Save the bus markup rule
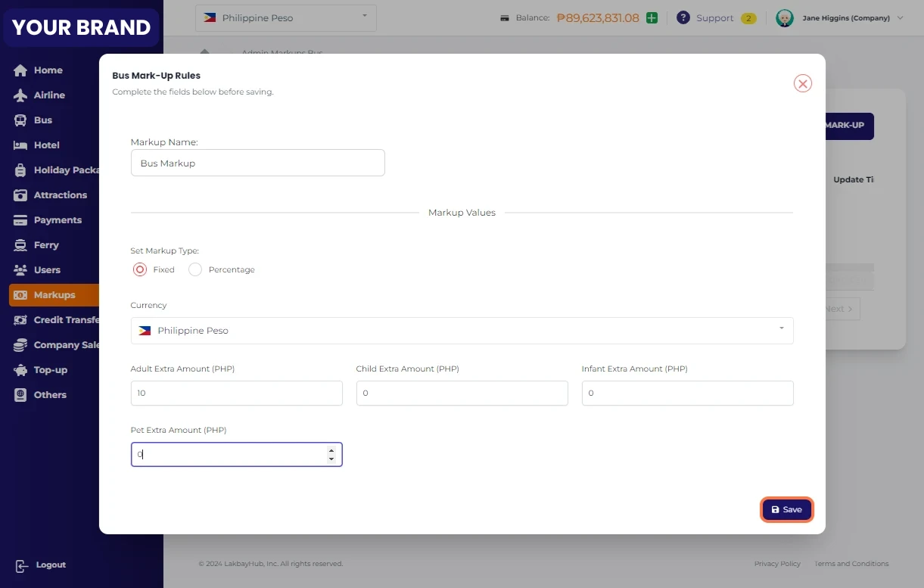This screenshot has height=588, width=924. tap(786, 509)
